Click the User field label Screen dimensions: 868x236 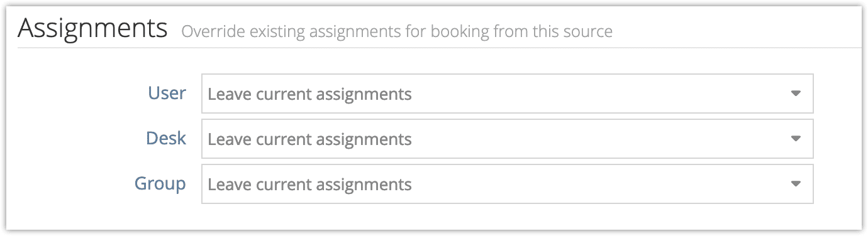(x=167, y=93)
